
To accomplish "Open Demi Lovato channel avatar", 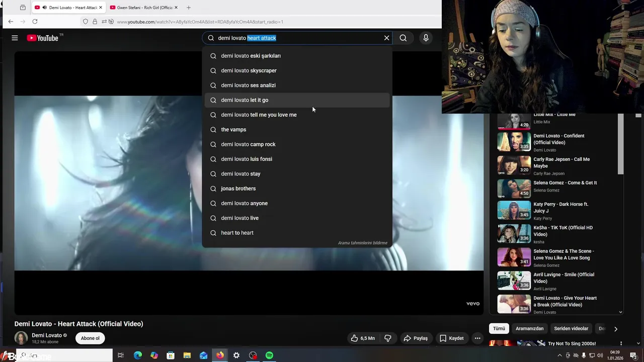I will pos(21,338).
